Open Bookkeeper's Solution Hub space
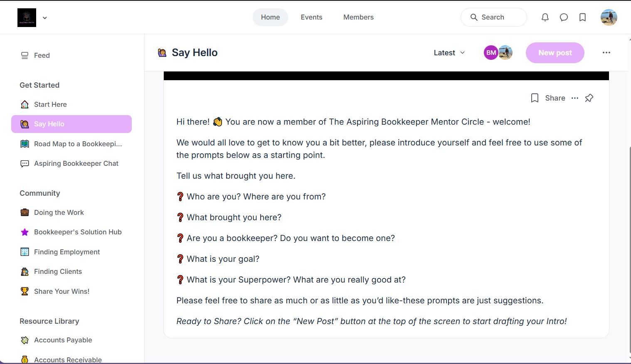 (78, 232)
